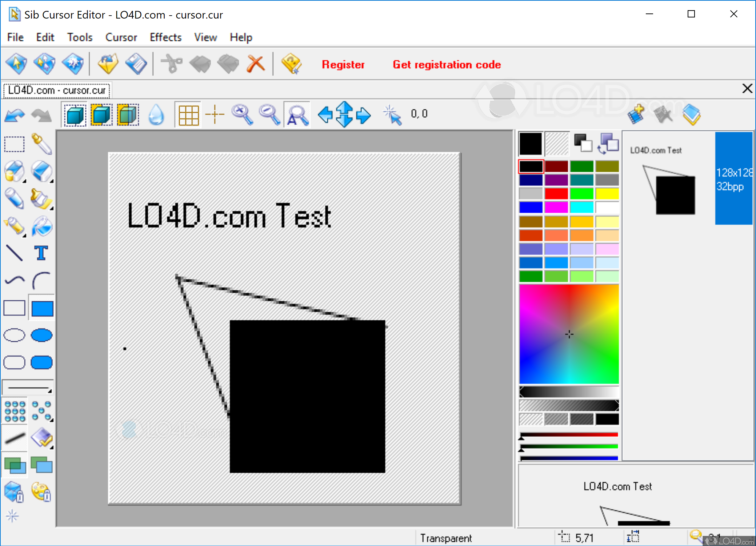The image size is (756, 546).
Task: Click the Register link
Action: point(343,65)
